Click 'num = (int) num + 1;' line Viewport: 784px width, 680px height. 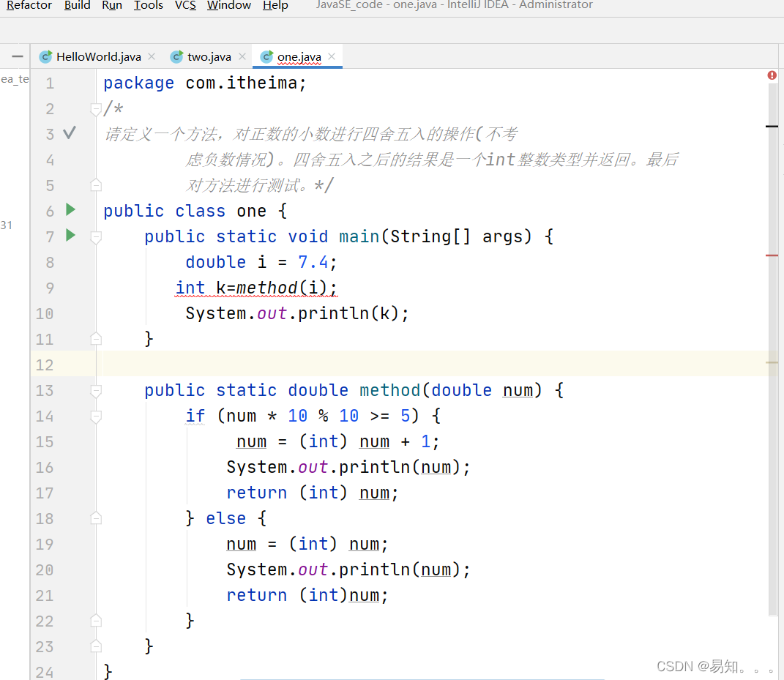pyautogui.click(x=337, y=441)
